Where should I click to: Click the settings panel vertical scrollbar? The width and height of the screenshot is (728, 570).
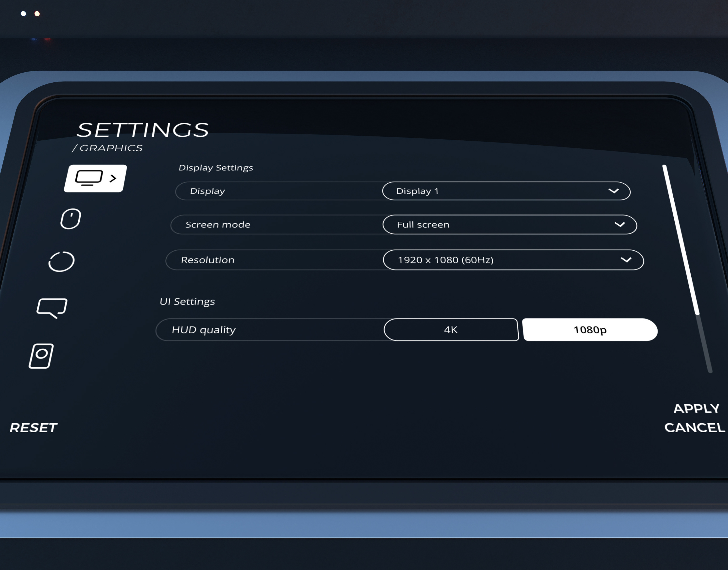(687, 269)
